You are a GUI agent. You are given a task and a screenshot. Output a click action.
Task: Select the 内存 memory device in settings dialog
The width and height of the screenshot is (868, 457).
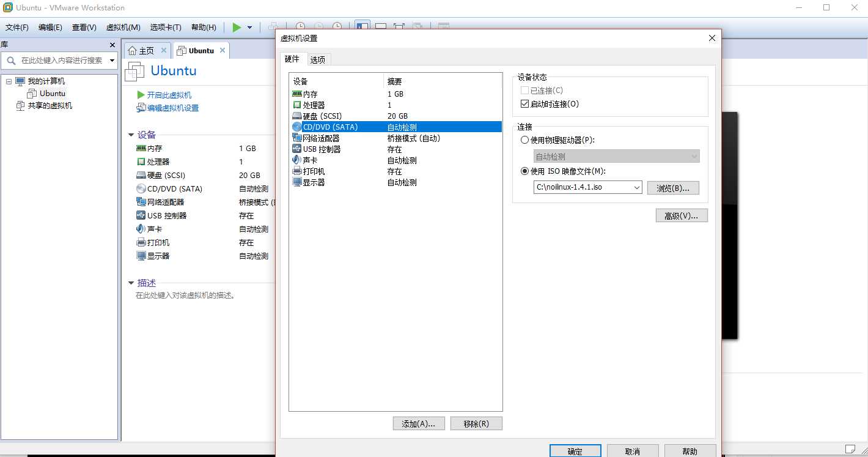tap(395, 94)
